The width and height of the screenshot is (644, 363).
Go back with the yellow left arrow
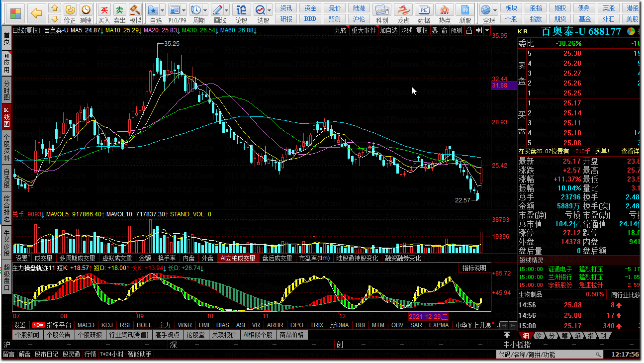click(36, 13)
